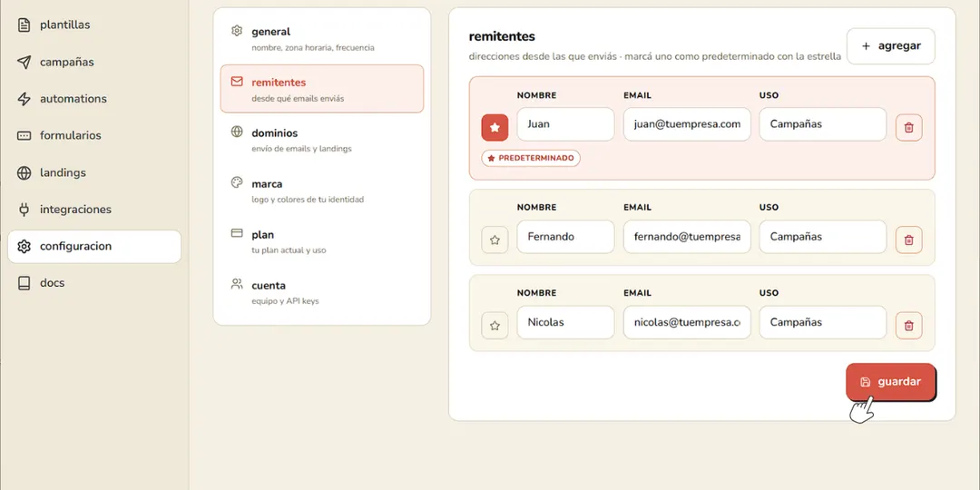
Task: Click the landings globe icon
Action: point(24,172)
